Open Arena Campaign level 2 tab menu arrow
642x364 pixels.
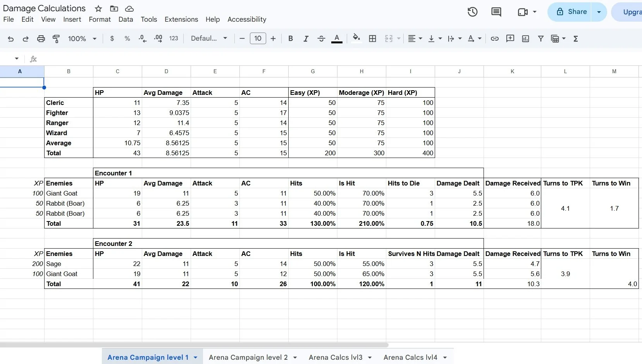click(x=295, y=358)
